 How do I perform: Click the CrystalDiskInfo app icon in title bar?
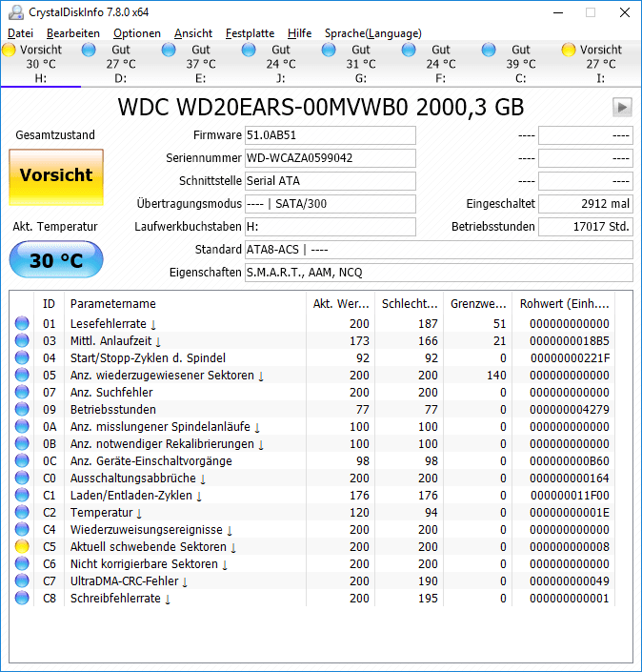(x=16, y=12)
